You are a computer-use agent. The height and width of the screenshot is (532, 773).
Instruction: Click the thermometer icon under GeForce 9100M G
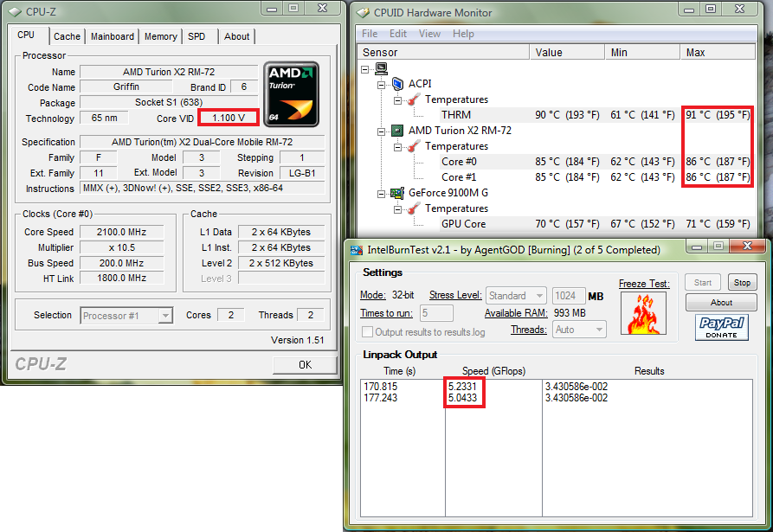pyautogui.click(x=414, y=208)
